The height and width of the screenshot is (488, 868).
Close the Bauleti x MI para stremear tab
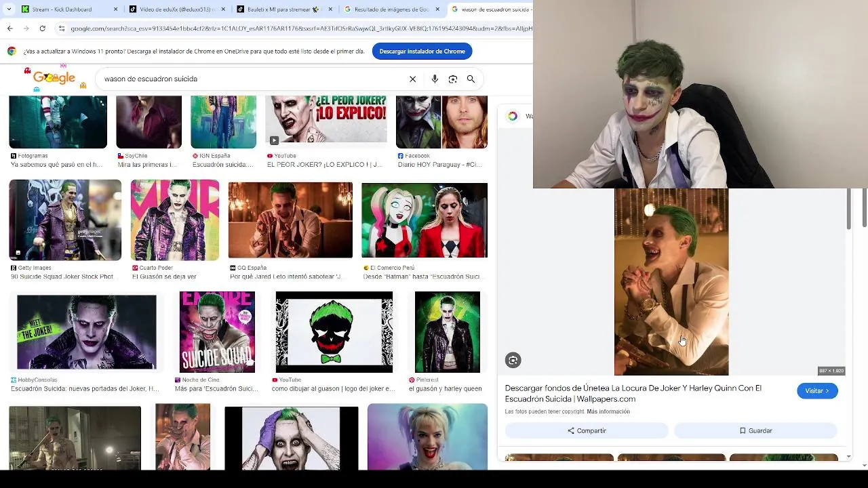click(x=331, y=9)
